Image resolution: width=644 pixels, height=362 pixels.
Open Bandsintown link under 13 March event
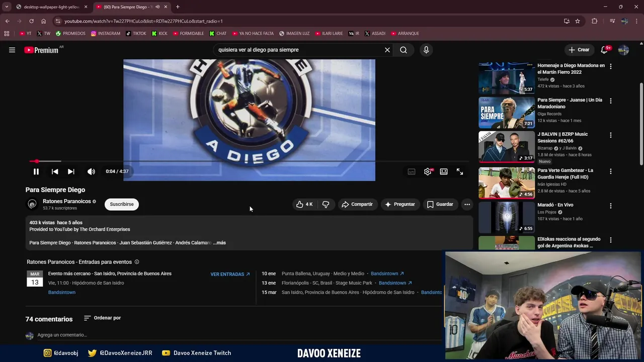pos(62,292)
